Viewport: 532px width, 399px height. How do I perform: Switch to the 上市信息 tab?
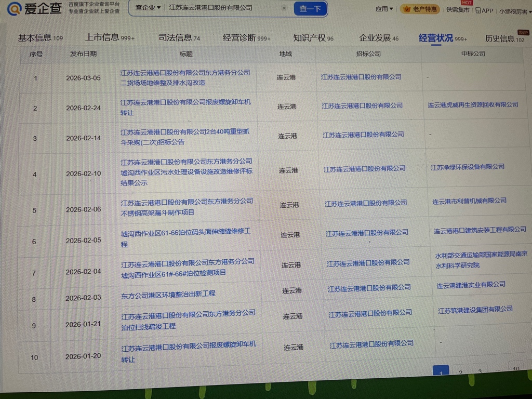coord(110,37)
